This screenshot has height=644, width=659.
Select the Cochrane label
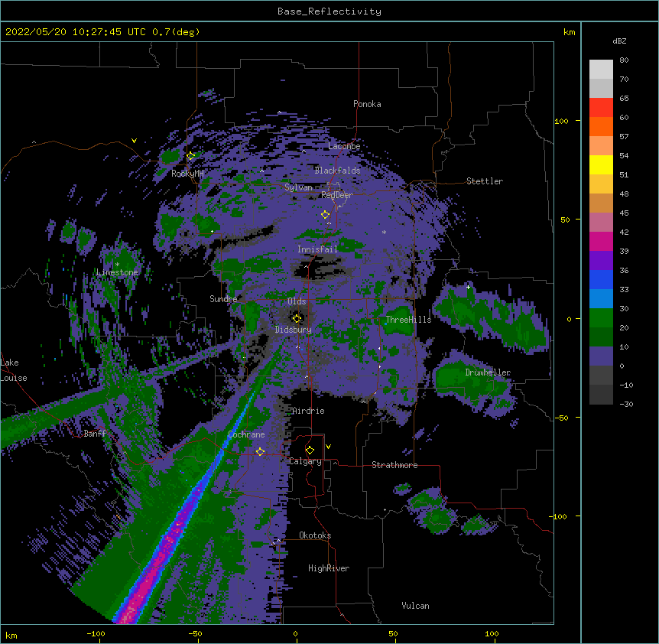pos(246,434)
